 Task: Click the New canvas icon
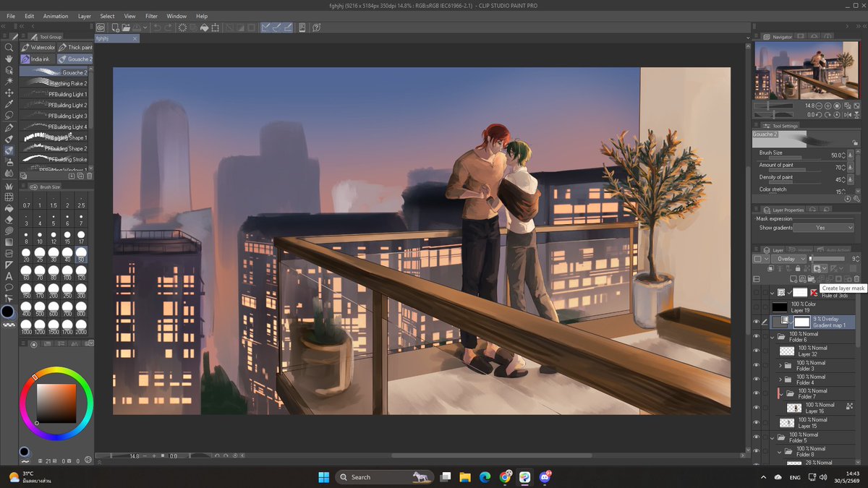pyautogui.click(x=115, y=27)
